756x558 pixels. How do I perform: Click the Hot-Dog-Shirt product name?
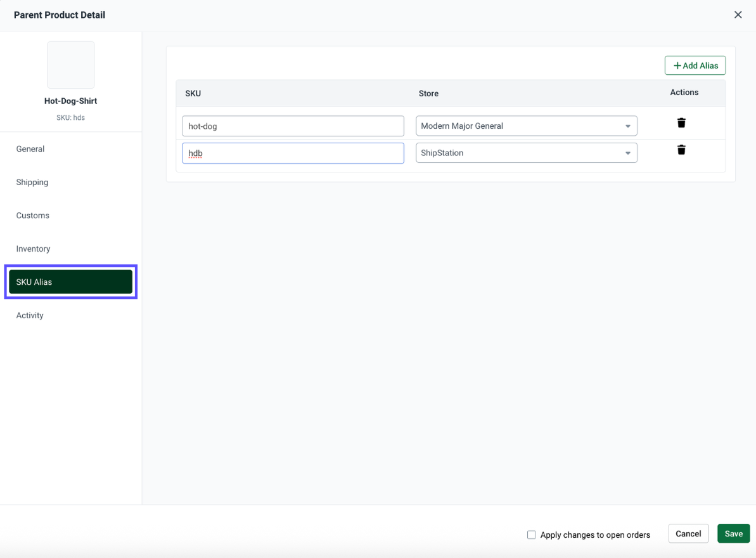pyautogui.click(x=70, y=101)
